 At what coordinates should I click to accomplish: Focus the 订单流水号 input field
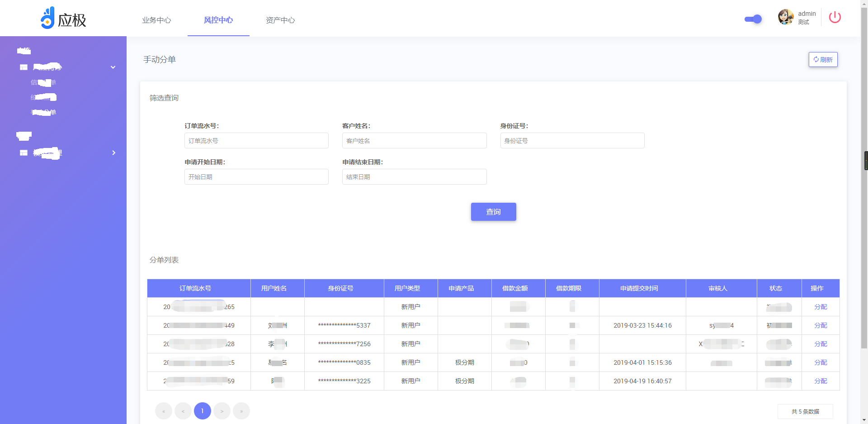click(256, 141)
